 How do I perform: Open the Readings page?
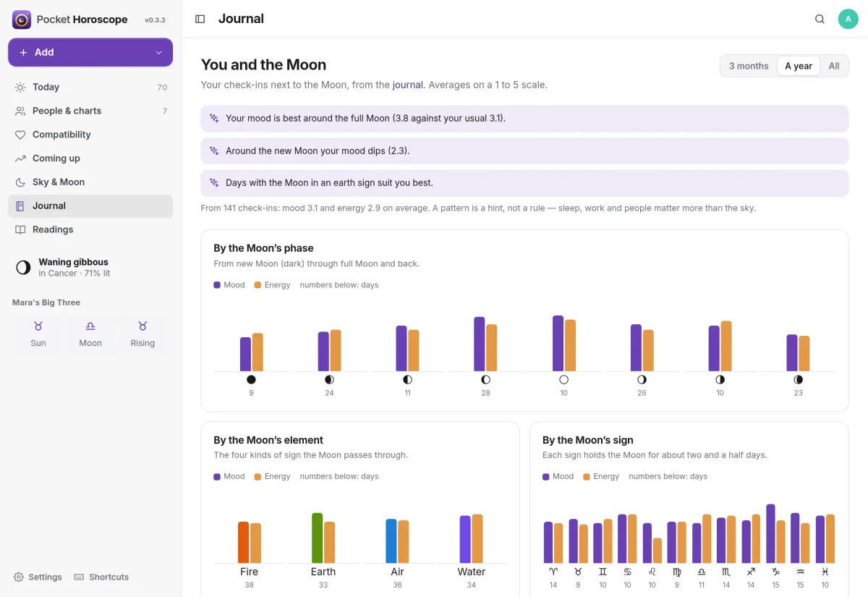click(90, 229)
